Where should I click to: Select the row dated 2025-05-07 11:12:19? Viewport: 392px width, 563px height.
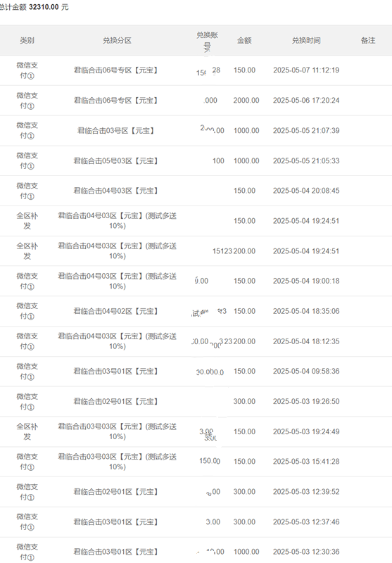[196, 70]
